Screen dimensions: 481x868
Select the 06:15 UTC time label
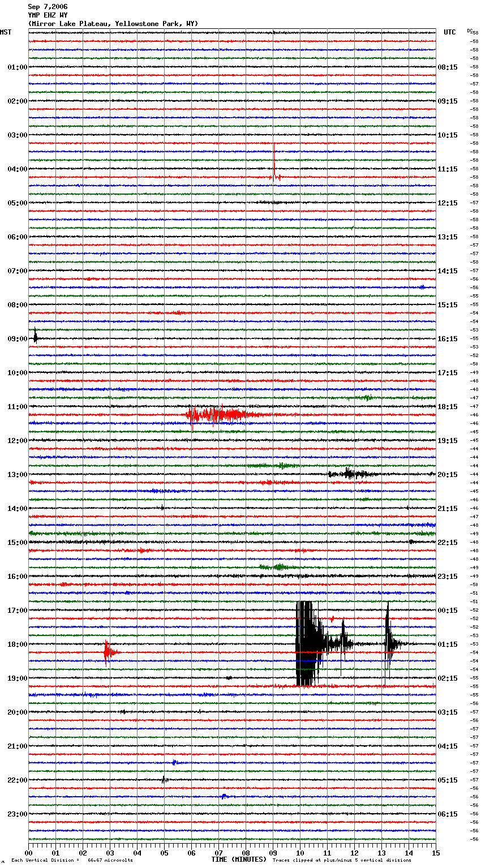(448, 814)
